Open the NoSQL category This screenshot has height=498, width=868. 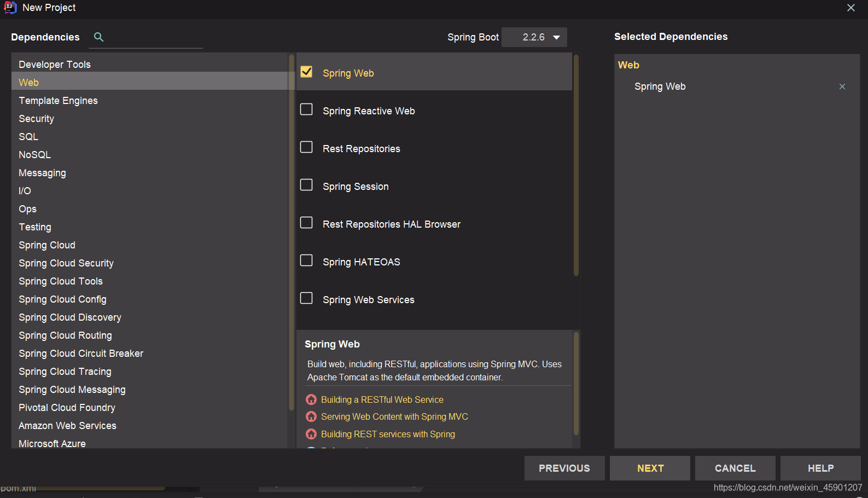pos(150,155)
